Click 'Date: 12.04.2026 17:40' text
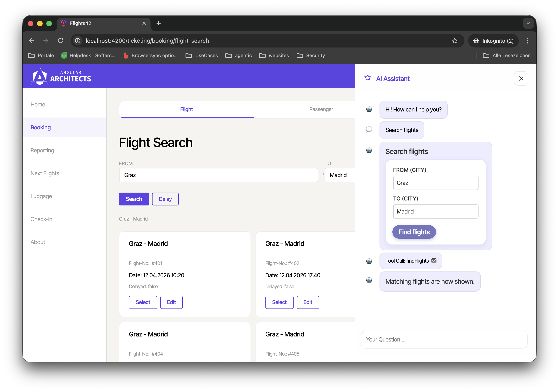The image size is (559, 392). 293,275
